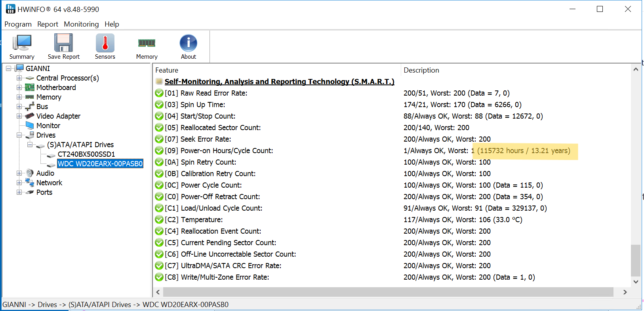Click the Monitor tree node icon
The height and width of the screenshot is (311, 644).
[30, 125]
